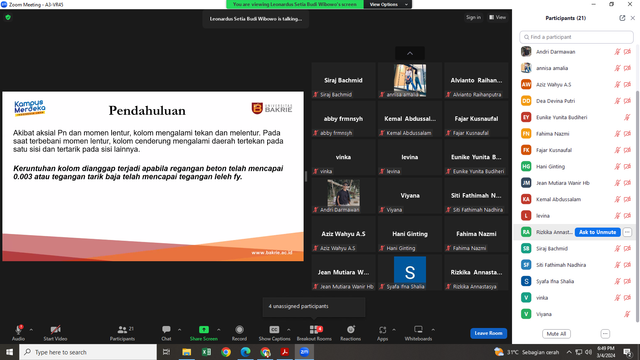Click www.bakrie.ac.id on the slide
The width and height of the screenshot is (640, 360).
click(272, 253)
